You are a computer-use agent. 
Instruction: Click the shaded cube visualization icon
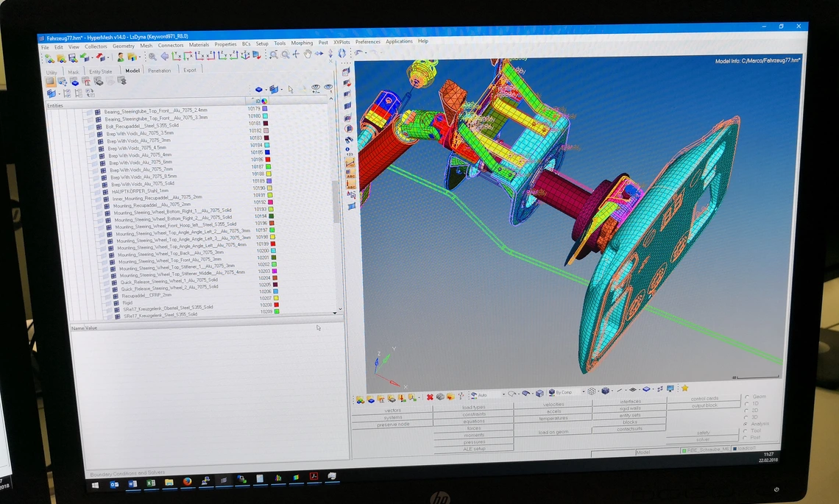605,391
